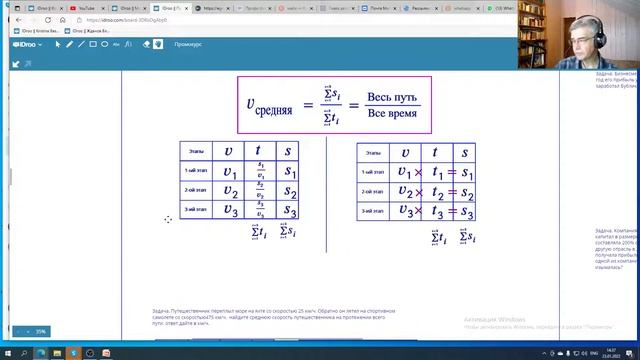This screenshot has height=360, width=640.
Task: Open the Windows notification center
Action: point(630,353)
